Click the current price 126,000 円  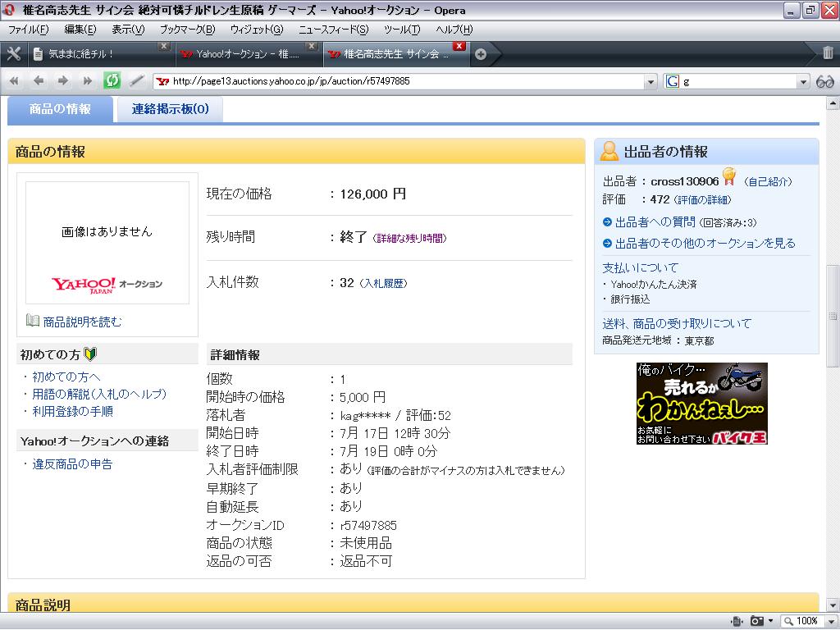point(373,194)
